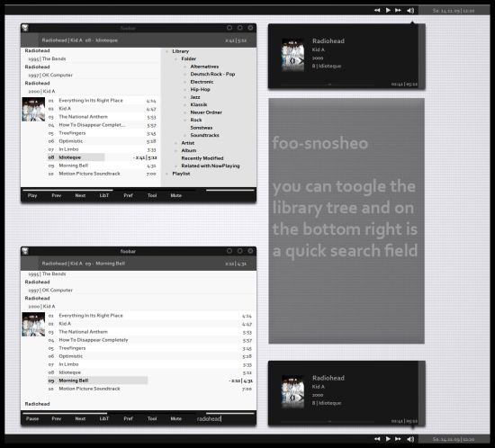The height and width of the screenshot is (448, 495).
Task: Click seek bar in upper now-playing popup
Action: (x=328, y=85)
